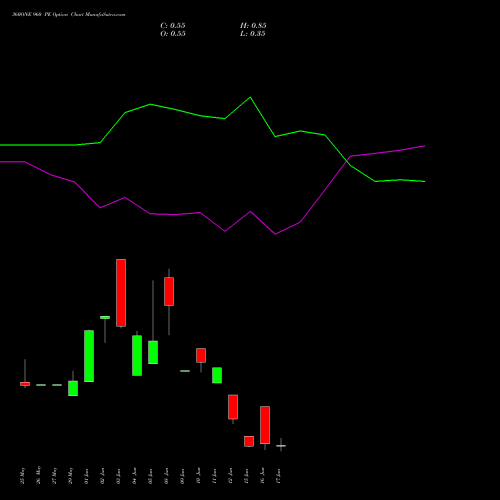This screenshot has width=500, height=500.
Task: Select the green candle for 05 Jun
Action: point(153,352)
